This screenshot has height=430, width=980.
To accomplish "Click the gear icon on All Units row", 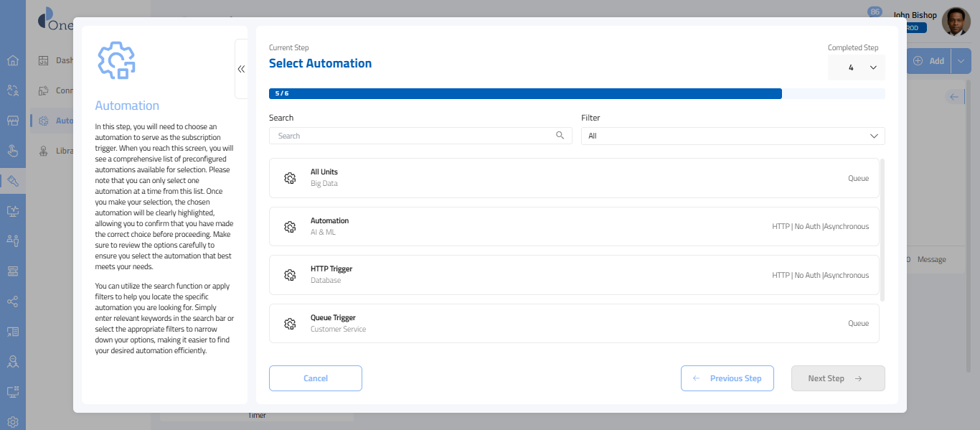I will pyautogui.click(x=290, y=178).
